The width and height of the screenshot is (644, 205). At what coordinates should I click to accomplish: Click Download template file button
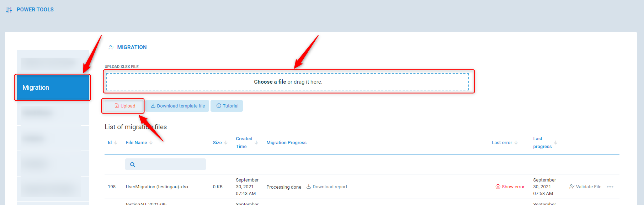coord(177,106)
